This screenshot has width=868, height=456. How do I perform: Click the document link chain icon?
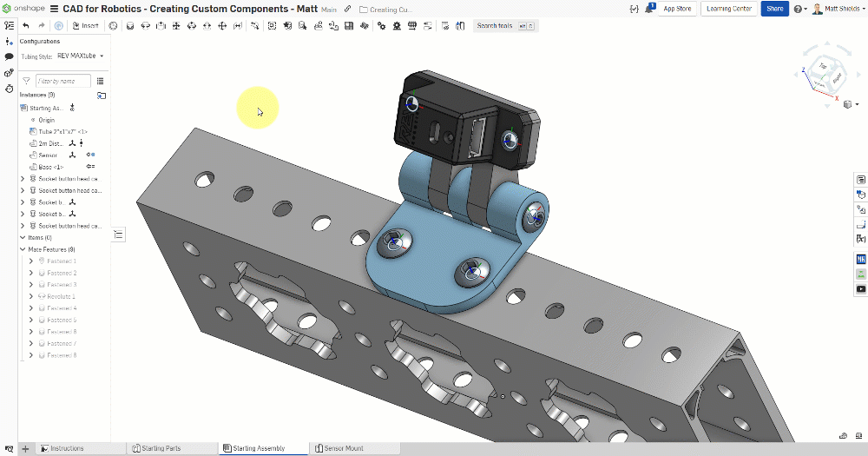(x=348, y=9)
